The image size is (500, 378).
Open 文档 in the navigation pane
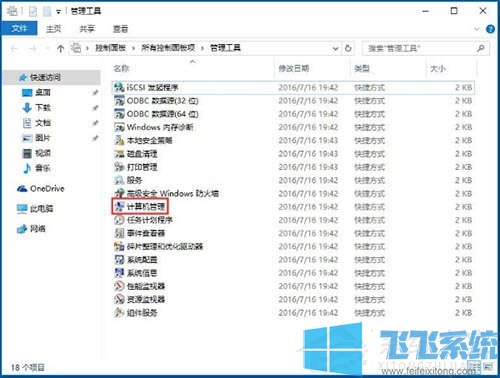pos(43,123)
